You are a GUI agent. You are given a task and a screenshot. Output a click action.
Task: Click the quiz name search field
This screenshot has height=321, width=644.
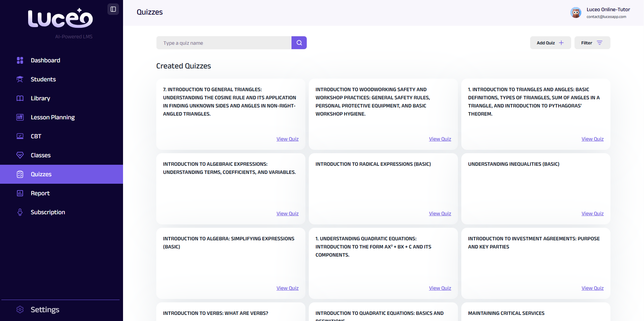(x=224, y=43)
